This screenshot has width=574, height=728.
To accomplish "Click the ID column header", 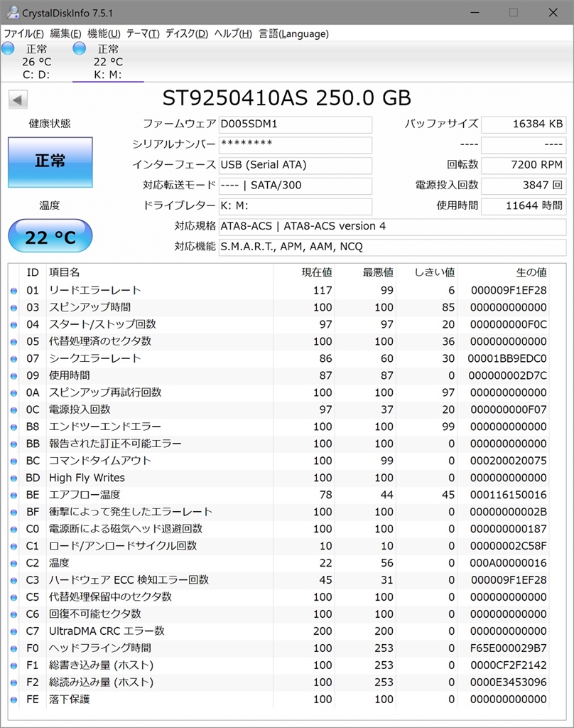I will pyautogui.click(x=33, y=272).
